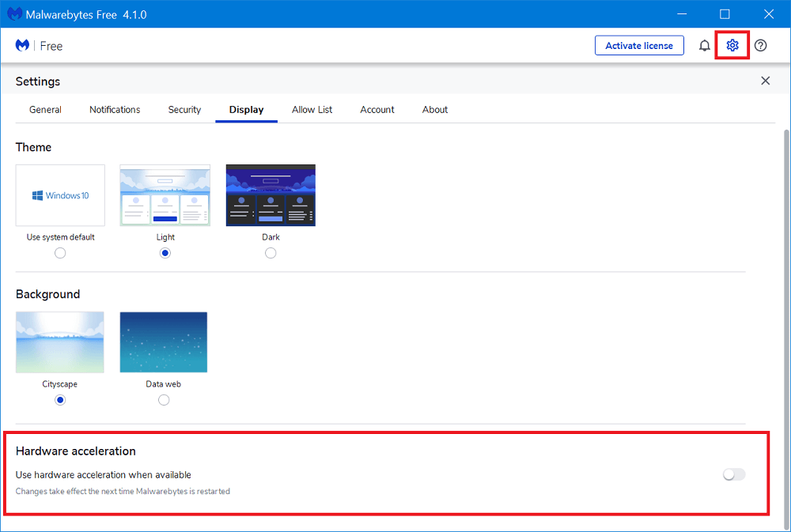
Task: Click the 'Use hardware acceleration when available' label
Action: point(104,475)
